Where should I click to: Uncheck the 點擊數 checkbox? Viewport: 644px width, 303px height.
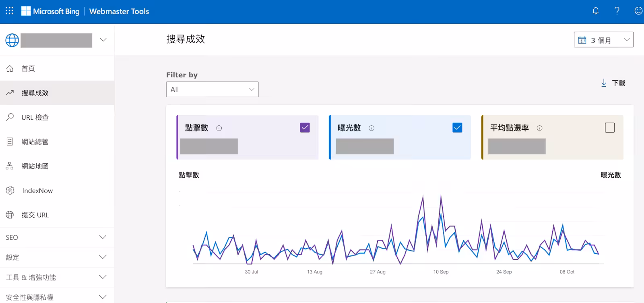305,128
